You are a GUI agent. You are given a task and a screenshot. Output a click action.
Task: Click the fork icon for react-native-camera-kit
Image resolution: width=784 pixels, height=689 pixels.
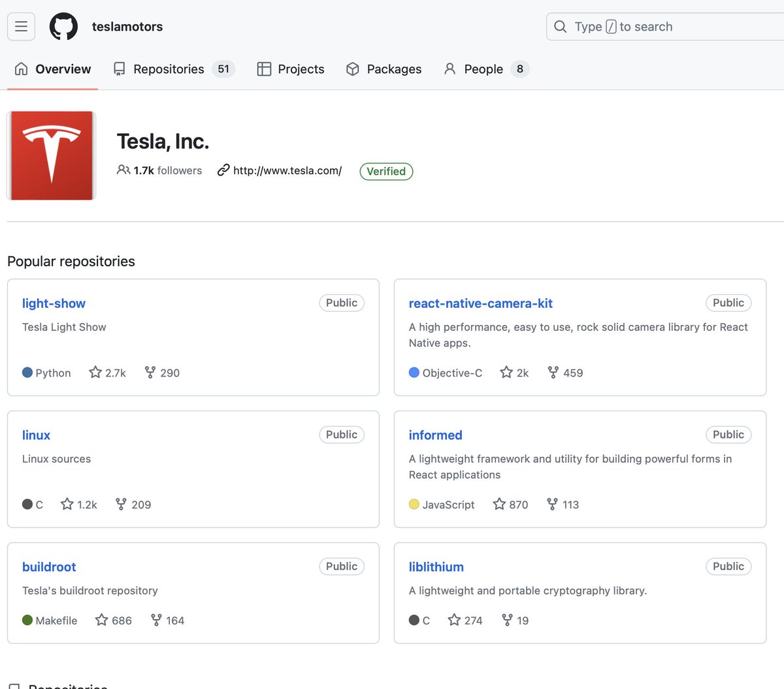pos(553,372)
